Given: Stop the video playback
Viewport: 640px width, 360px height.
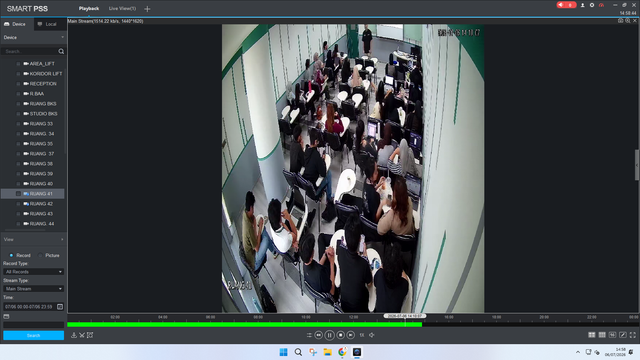Looking at the screenshot, I should (x=340, y=335).
